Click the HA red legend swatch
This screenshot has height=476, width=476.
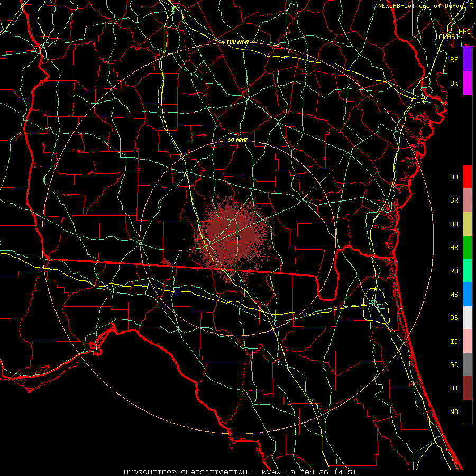pyautogui.click(x=467, y=177)
